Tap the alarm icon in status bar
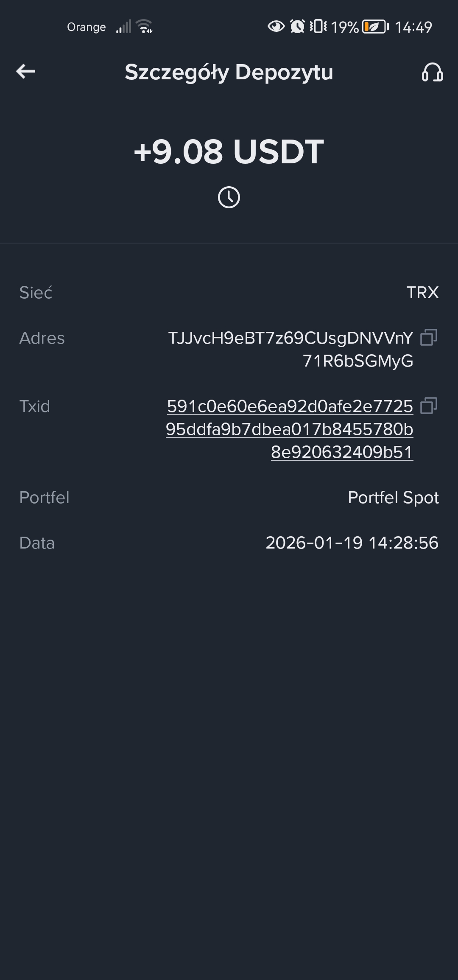Viewport: 458px width, 980px height. pyautogui.click(x=297, y=26)
